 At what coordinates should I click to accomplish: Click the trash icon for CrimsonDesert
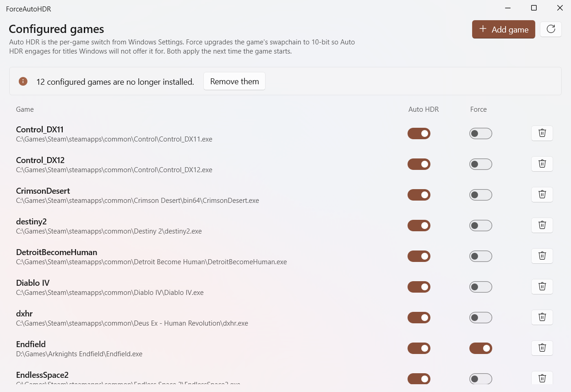(x=542, y=195)
